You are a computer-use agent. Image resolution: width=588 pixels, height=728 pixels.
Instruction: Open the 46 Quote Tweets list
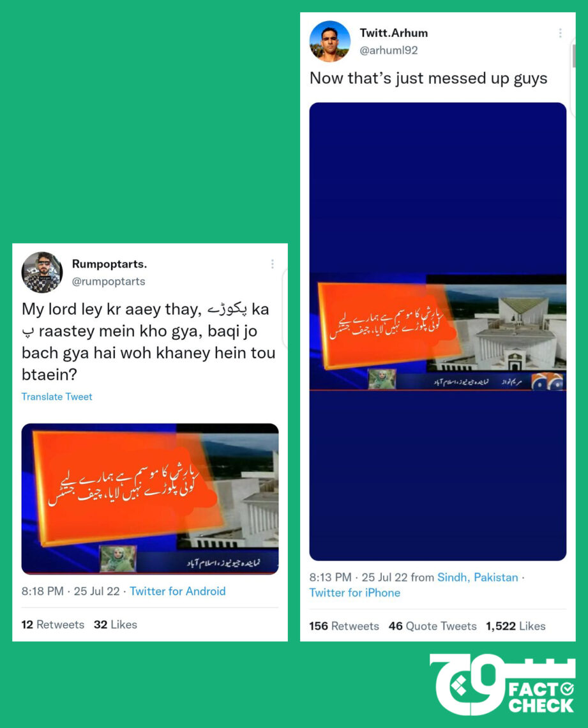coord(432,626)
